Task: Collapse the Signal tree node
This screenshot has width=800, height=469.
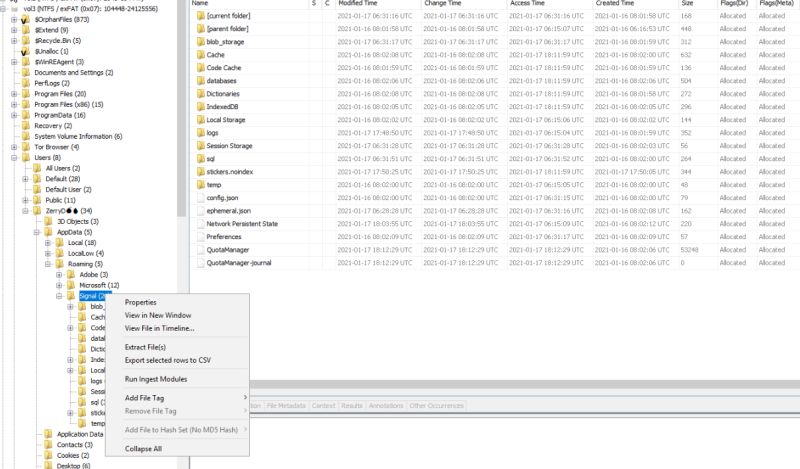Action: [59, 296]
